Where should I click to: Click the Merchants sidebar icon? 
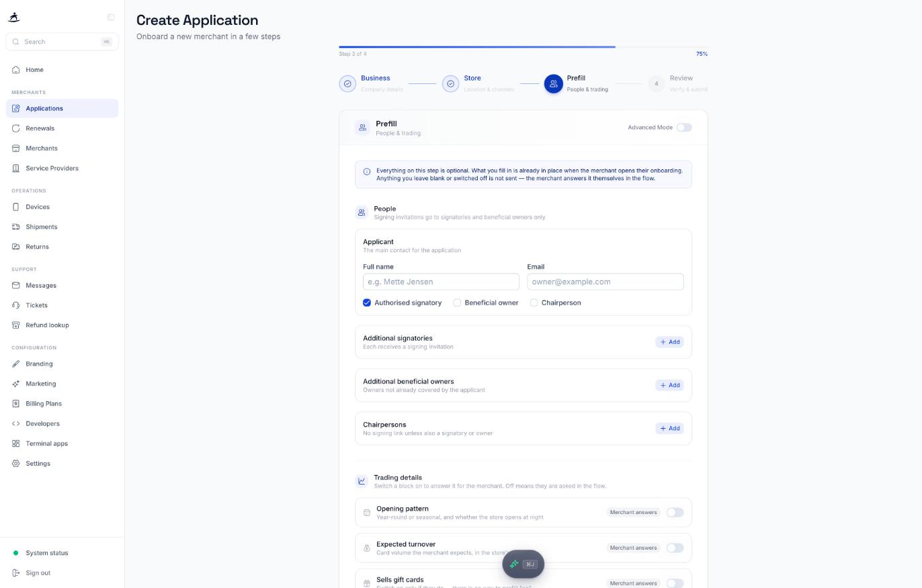[x=16, y=149]
